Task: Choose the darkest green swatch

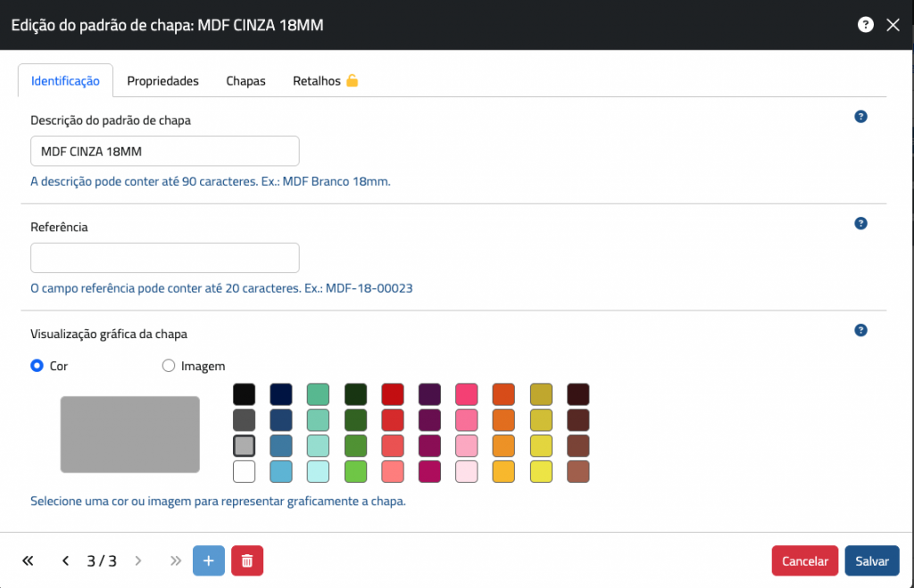Action: 355,394
